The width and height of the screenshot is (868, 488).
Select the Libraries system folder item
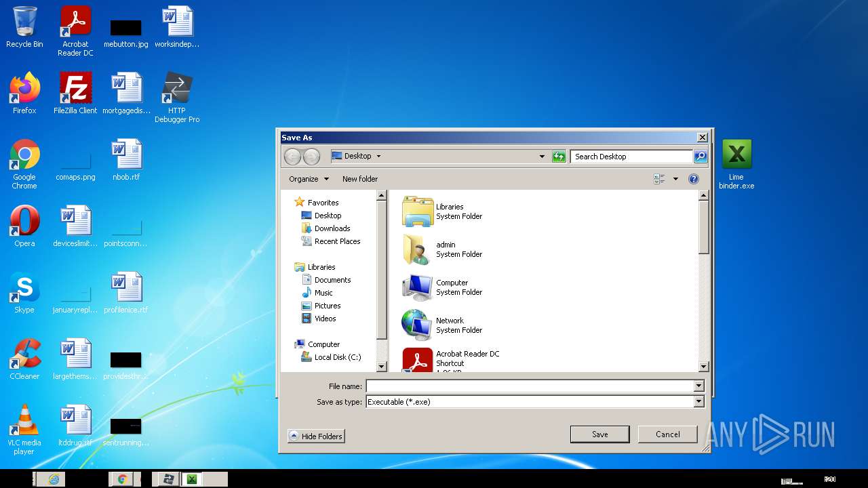coord(443,211)
